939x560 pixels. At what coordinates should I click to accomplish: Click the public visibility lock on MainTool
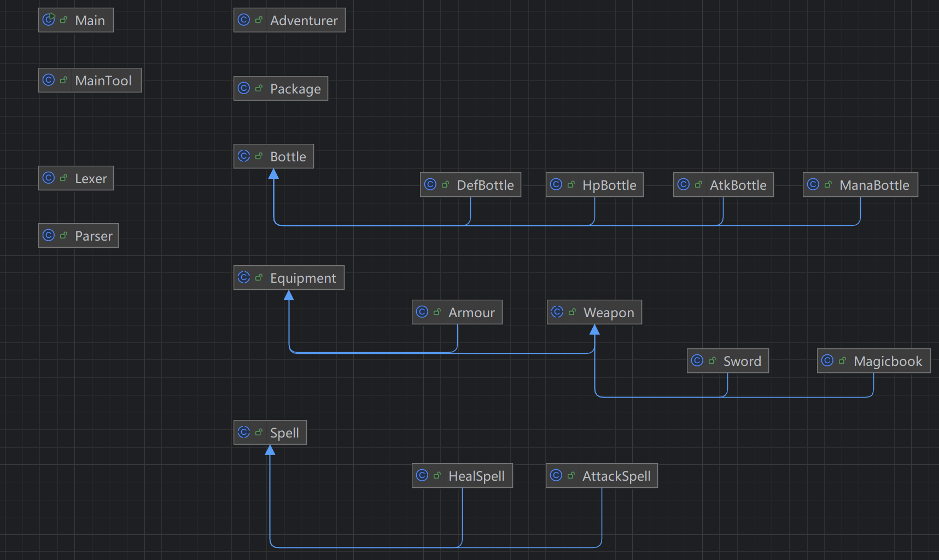64,80
